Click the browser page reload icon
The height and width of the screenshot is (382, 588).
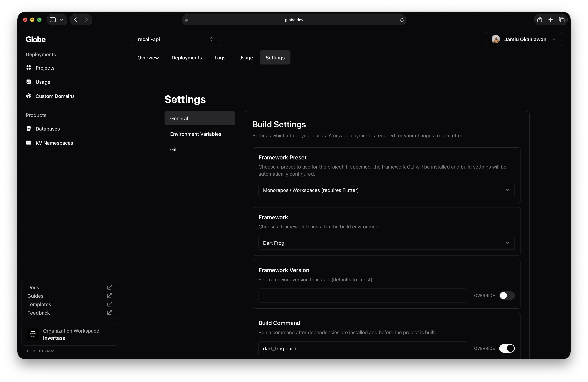click(x=402, y=20)
